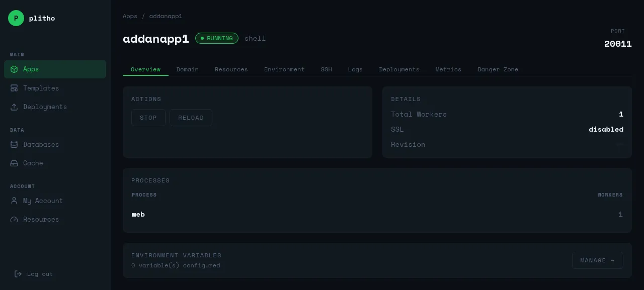Click the Cache icon in sidebar

[x=14, y=163]
